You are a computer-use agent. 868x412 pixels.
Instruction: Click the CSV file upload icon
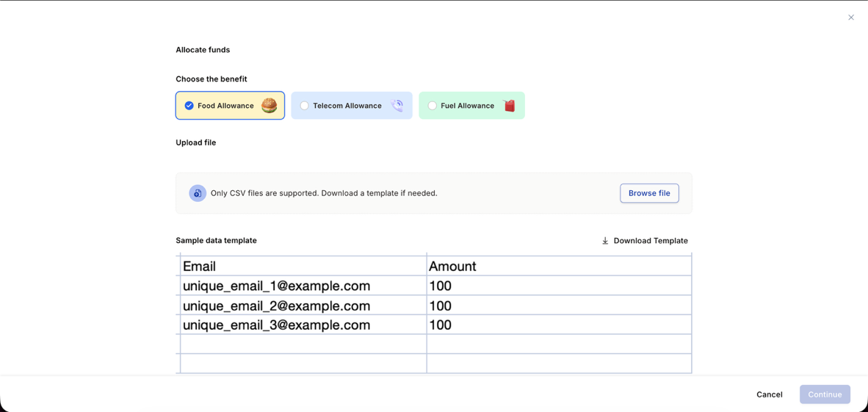[198, 193]
